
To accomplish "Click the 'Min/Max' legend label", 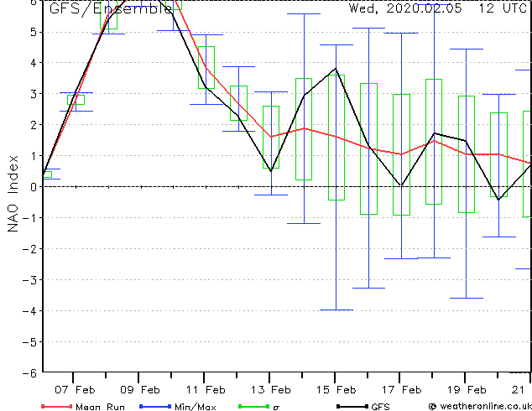I will coord(196,407).
